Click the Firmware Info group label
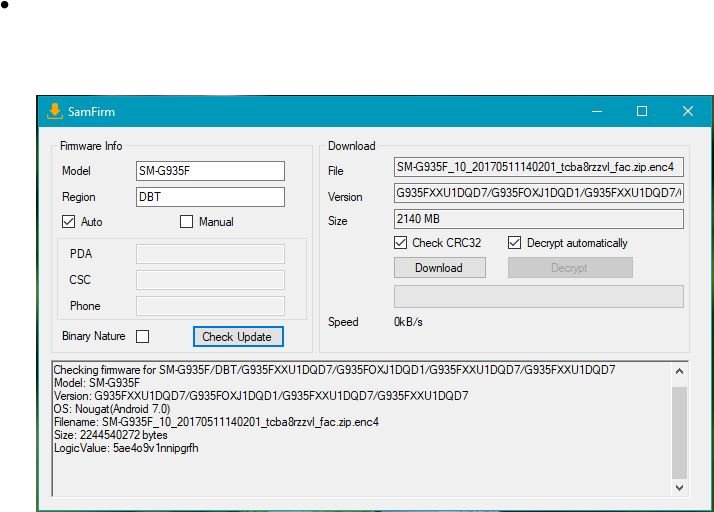714x512 pixels. 91,146
